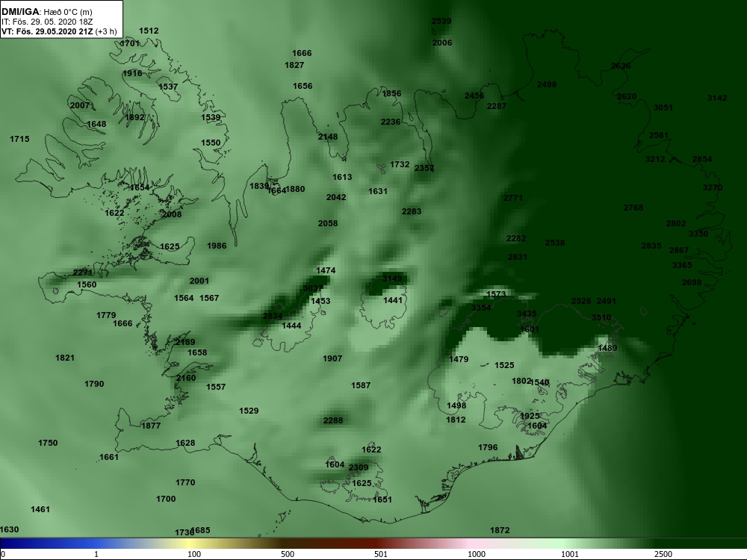Select the height label 2006
Image resolution: width=747 pixels, height=560 pixels.
pyautogui.click(x=442, y=43)
